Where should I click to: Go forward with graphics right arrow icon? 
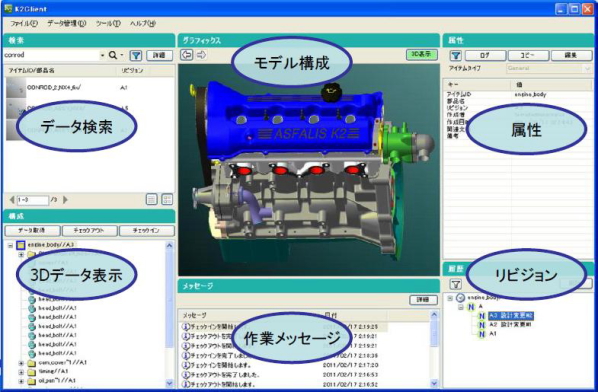pyautogui.click(x=201, y=55)
